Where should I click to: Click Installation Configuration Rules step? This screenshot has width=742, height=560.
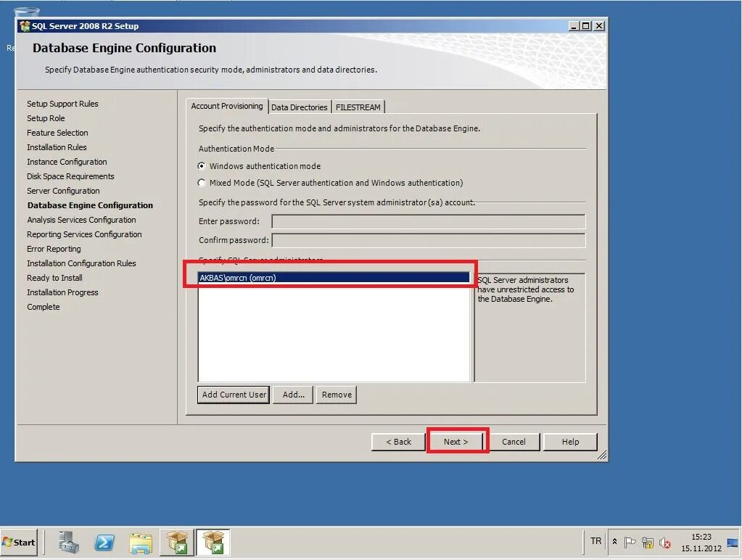pos(81,263)
